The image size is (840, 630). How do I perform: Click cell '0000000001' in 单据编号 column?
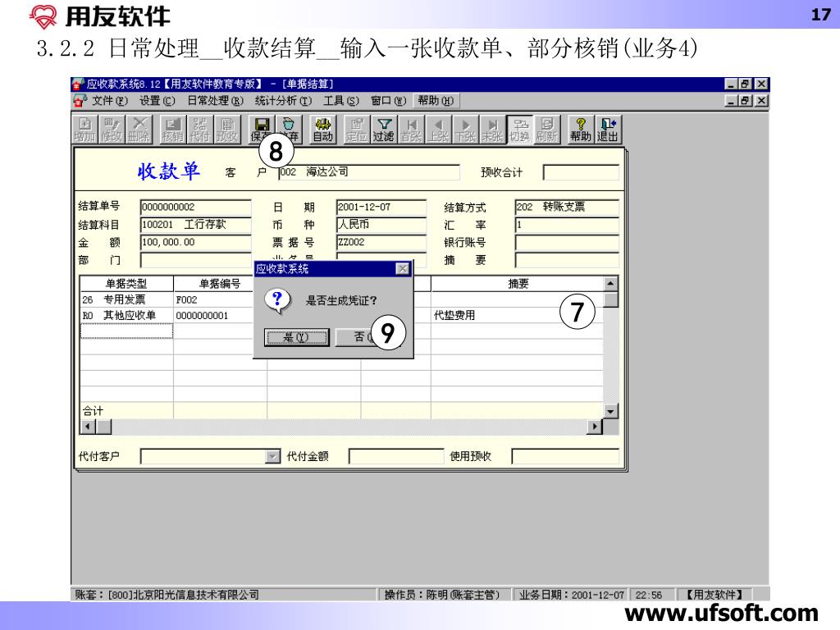tap(220, 316)
